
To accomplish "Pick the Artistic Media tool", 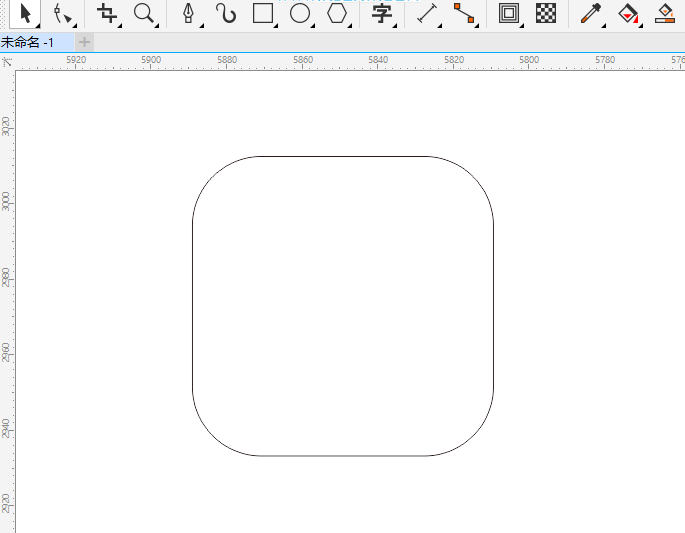I will (226, 13).
